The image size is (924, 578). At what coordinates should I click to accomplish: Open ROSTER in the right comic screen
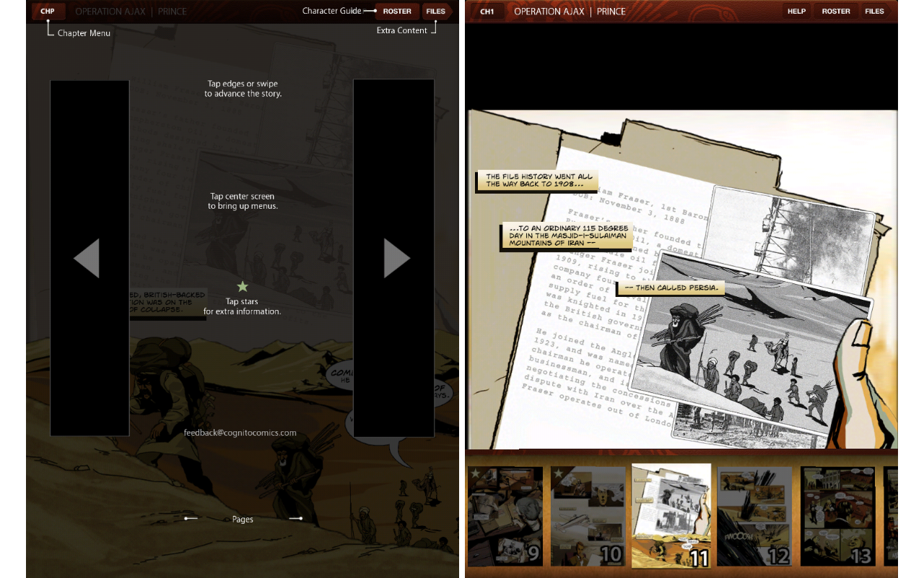click(x=836, y=12)
